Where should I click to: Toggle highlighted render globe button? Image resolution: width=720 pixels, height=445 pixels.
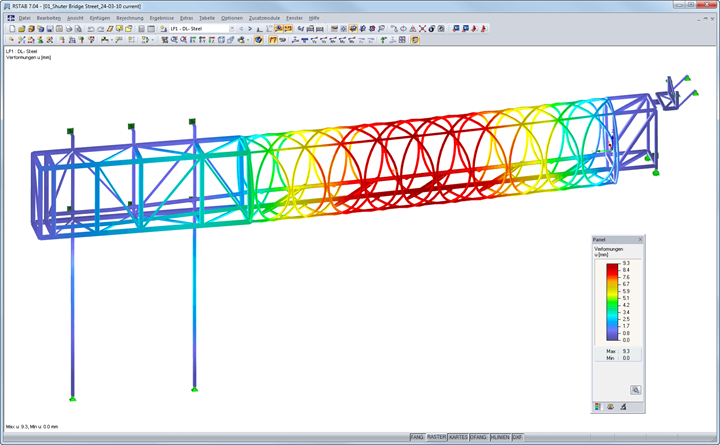click(x=259, y=40)
